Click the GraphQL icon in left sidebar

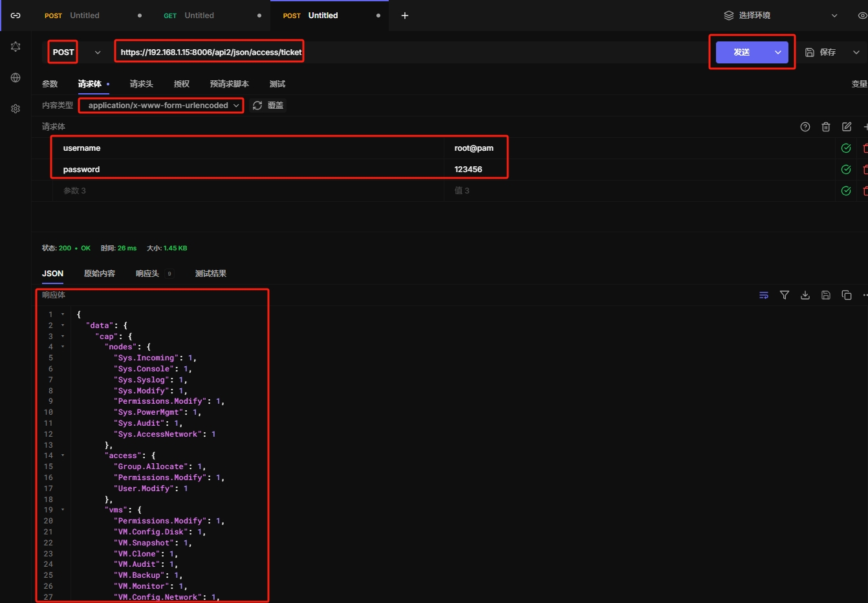[x=16, y=47]
